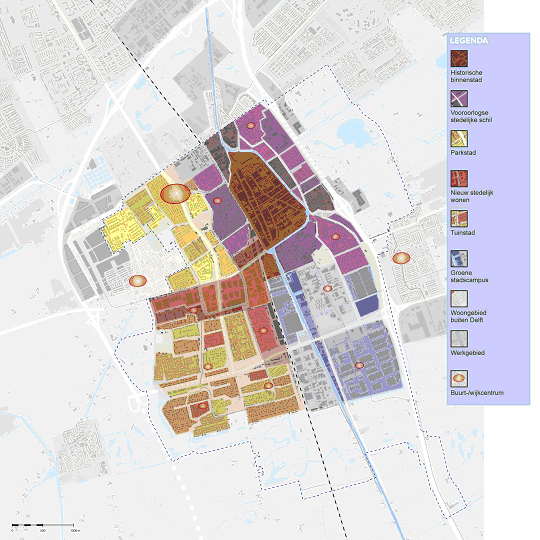The height and width of the screenshot is (540, 540).
Task: Click the Tuinstad label text
Action: pos(463,233)
